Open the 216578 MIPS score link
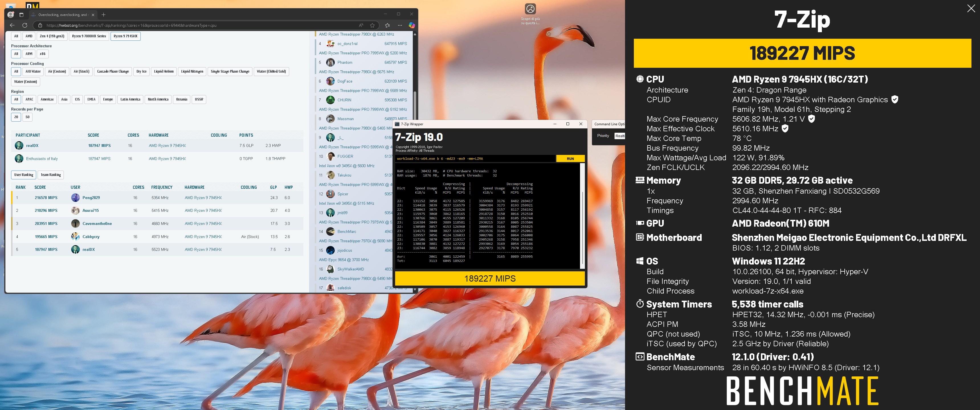Image resolution: width=980 pixels, height=410 pixels. pyautogui.click(x=46, y=198)
